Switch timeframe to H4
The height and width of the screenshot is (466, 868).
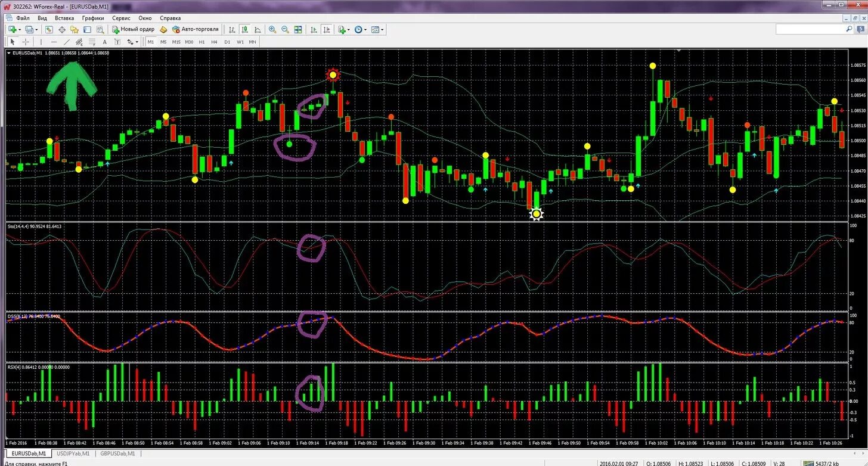click(214, 42)
